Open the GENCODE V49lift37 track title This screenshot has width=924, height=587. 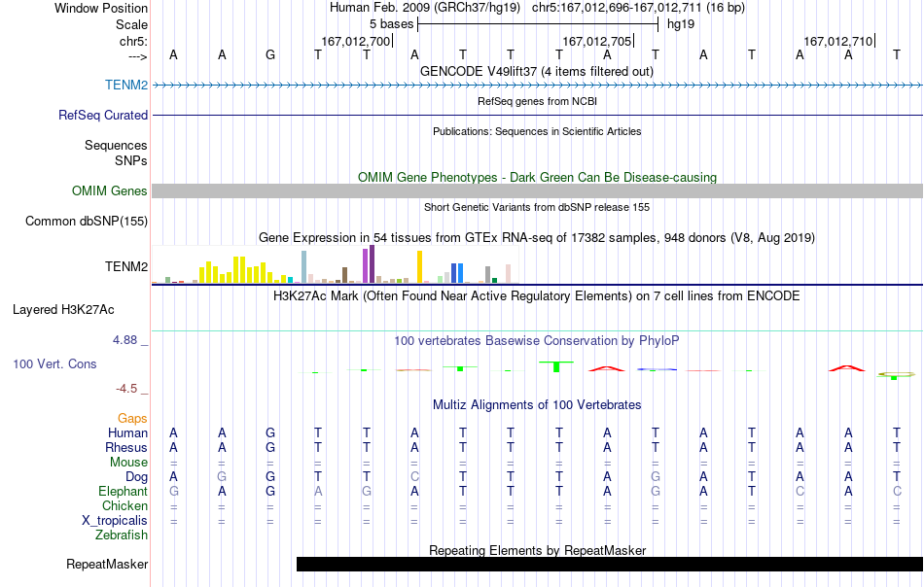coord(536,71)
